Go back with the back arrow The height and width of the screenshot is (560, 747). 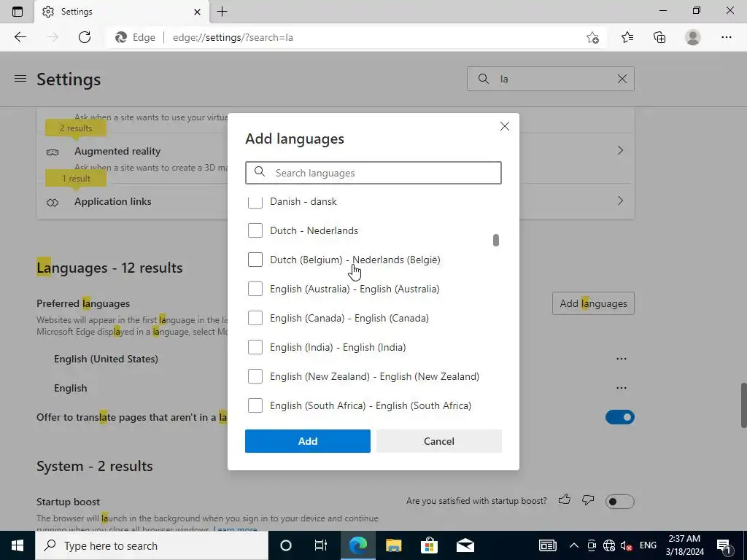[x=20, y=37]
